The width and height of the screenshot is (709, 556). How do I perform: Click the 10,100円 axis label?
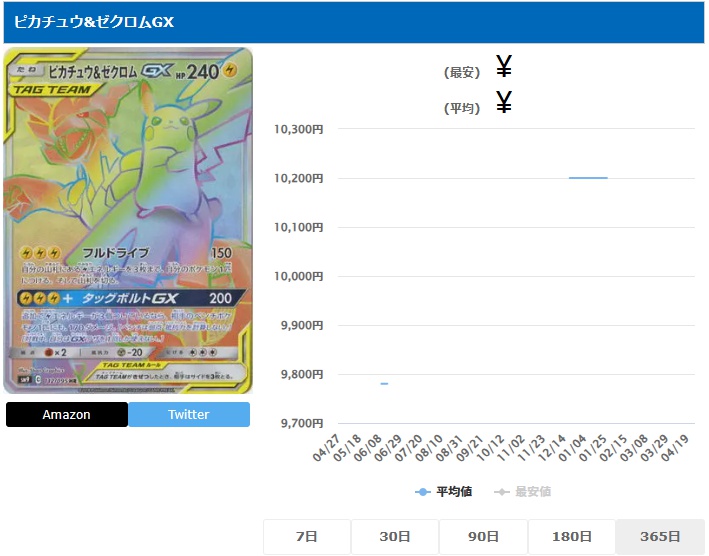(299, 227)
